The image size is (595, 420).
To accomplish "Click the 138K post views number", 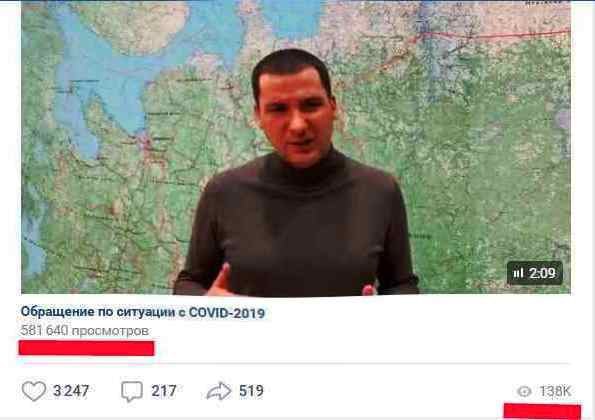I will tap(555, 391).
